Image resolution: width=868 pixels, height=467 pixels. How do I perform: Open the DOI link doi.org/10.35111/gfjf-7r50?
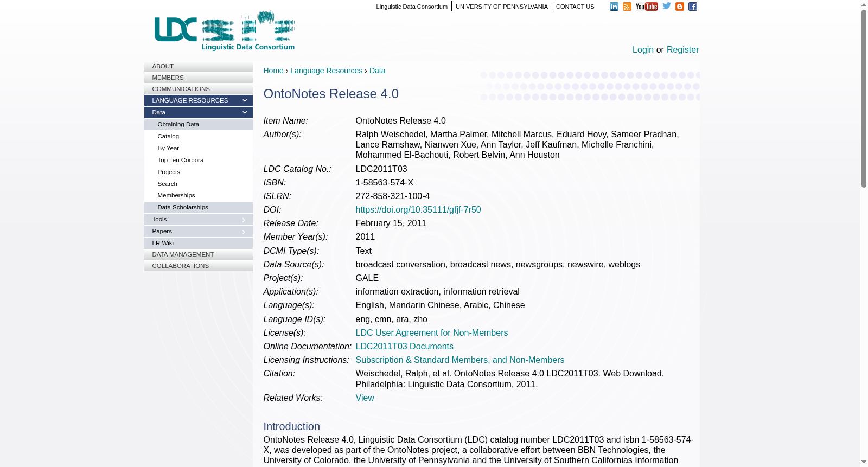point(418,209)
